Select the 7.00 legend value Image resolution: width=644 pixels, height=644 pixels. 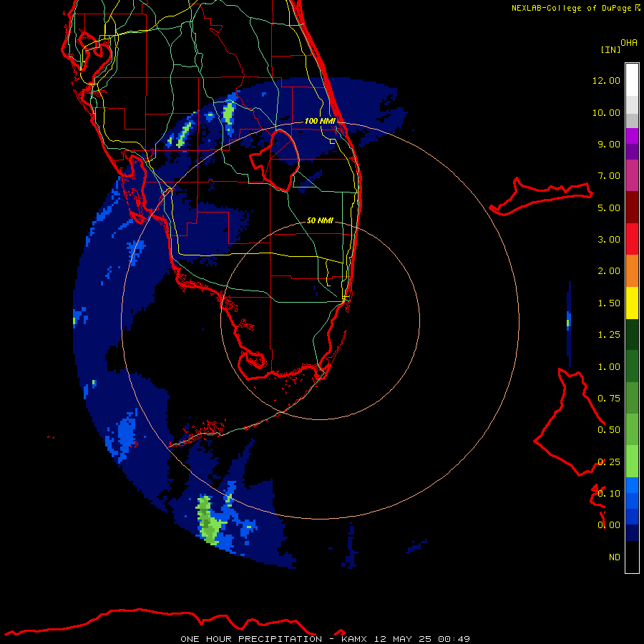(609, 176)
